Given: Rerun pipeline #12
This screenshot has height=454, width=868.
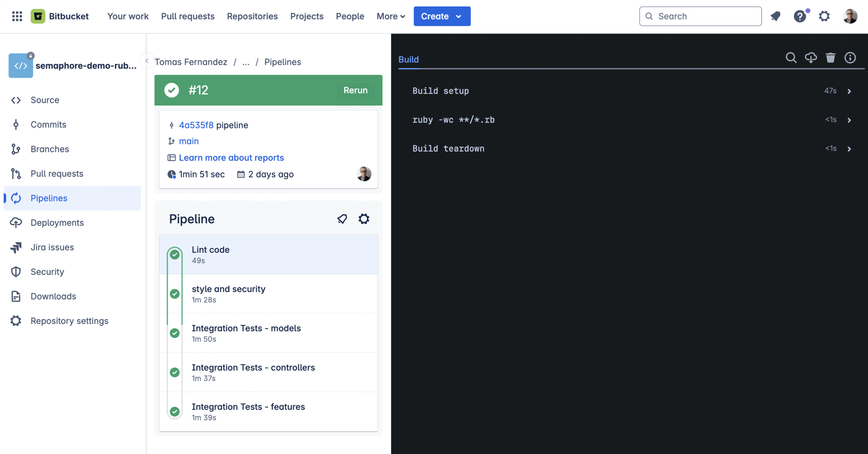Looking at the screenshot, I should [x=356, y=90].
